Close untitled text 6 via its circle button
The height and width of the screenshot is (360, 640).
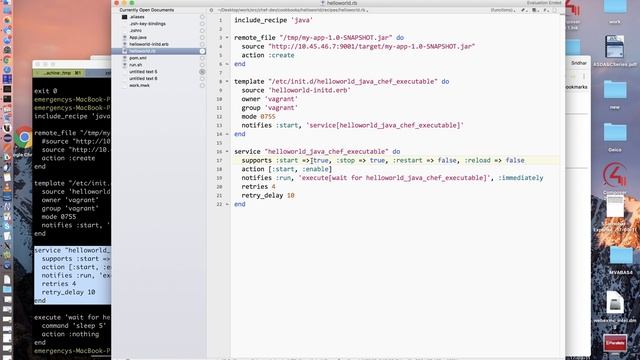202,78
